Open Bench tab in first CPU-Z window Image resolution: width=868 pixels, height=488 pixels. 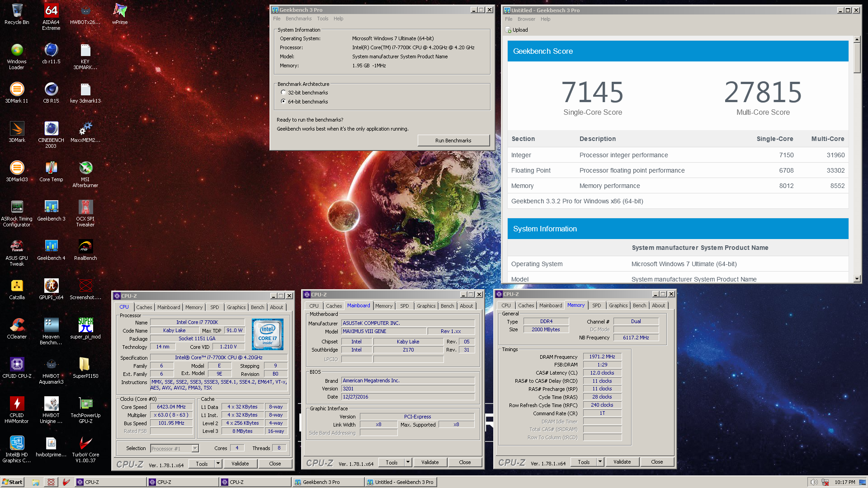coord(258,307)
